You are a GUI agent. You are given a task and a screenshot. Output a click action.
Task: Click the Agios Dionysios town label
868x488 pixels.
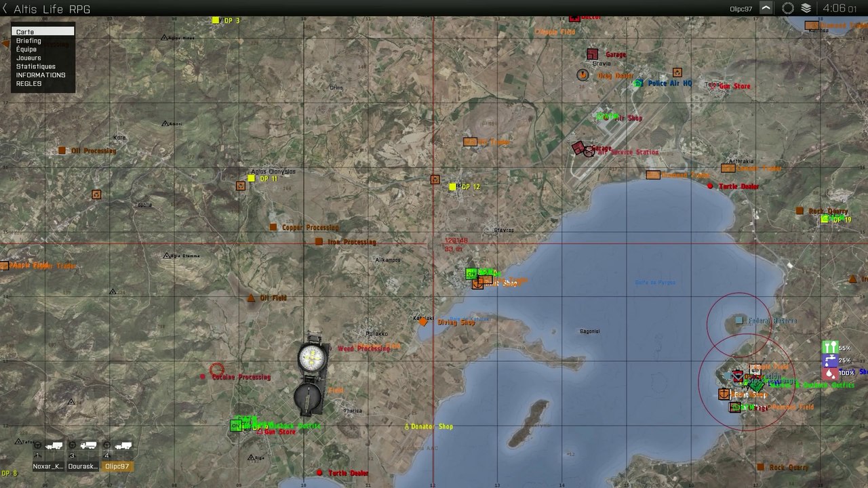coord(273,171)
